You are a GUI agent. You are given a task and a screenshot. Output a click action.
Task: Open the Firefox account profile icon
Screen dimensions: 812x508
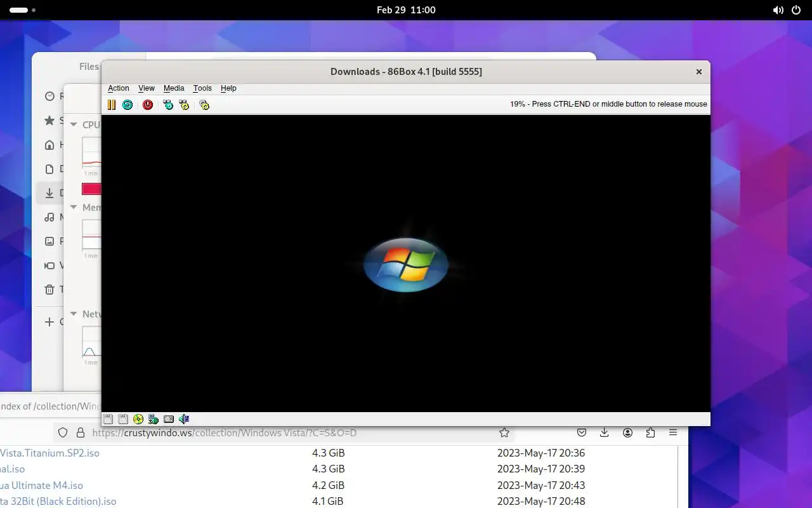pos(627,432)
